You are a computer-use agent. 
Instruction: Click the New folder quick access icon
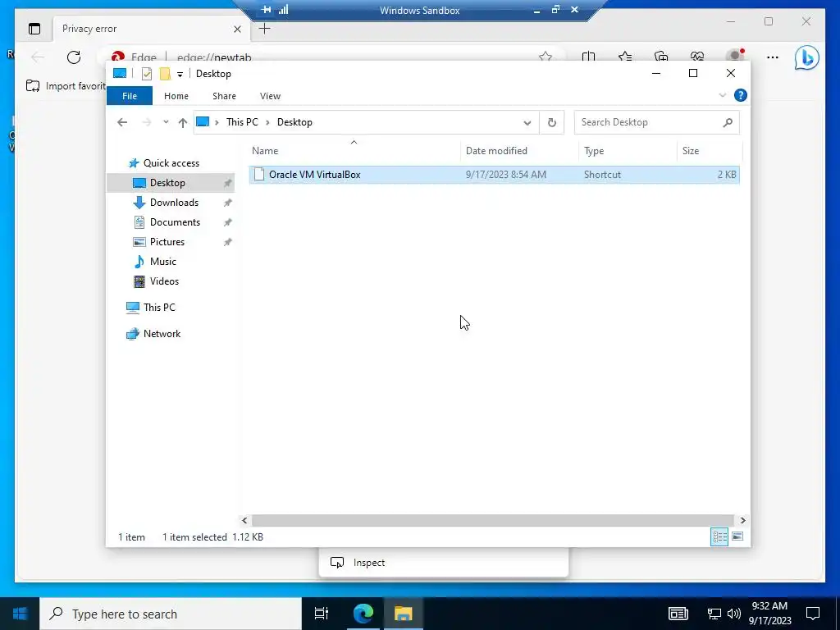point(165,74)
